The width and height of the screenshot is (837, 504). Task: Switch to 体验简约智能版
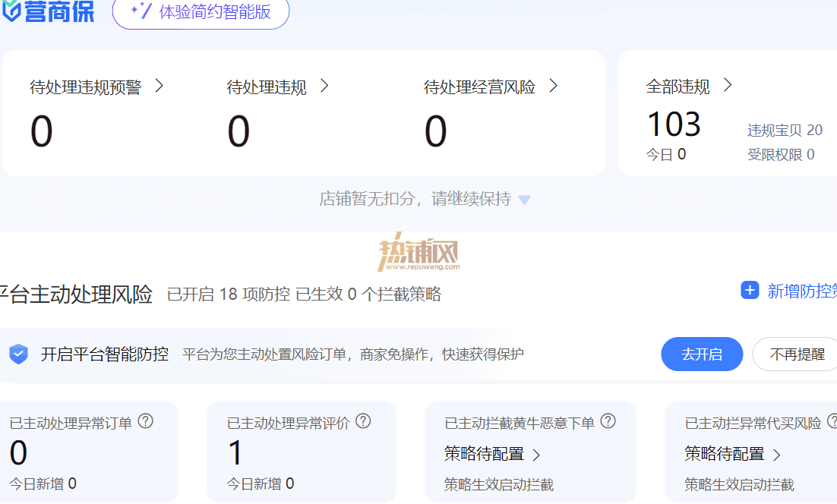click(x=201, y=11)
